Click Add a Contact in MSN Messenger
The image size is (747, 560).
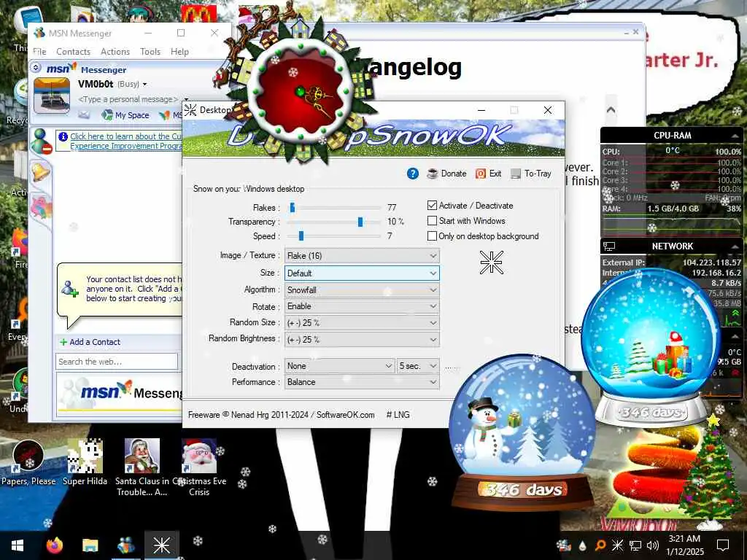coord(90,342)
